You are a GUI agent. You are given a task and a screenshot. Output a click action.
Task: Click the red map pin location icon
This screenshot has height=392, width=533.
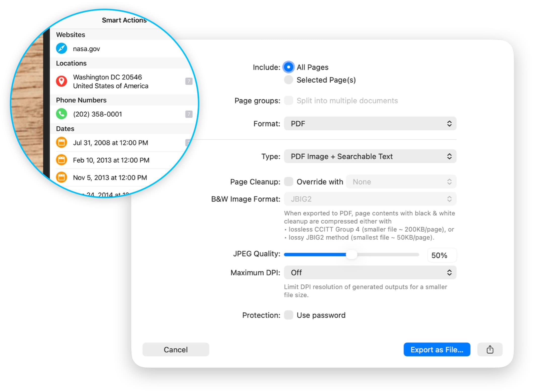[61, 81]
